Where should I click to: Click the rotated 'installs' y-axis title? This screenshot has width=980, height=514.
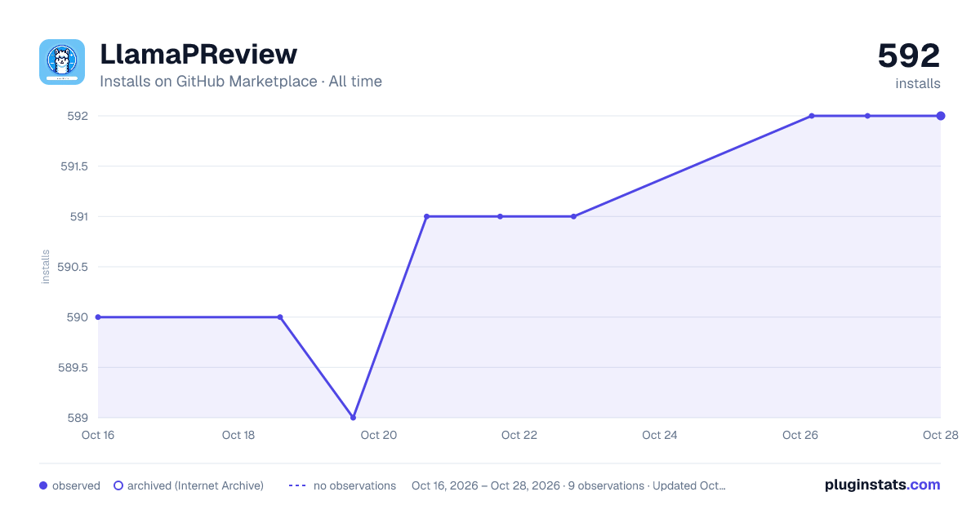pos(46,267)
